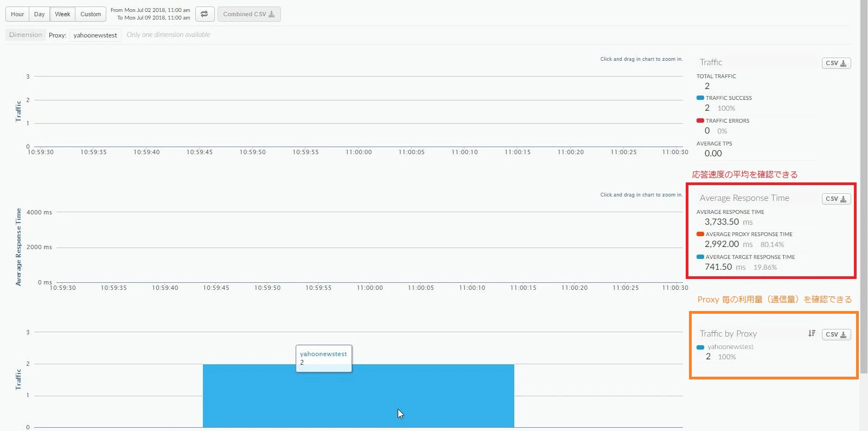Click the 3,733.50 average response time value

pos(722,221)
